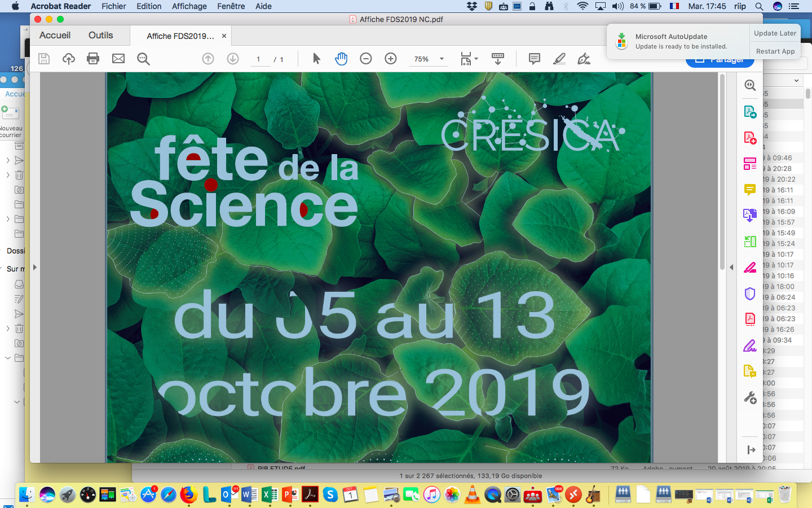This screenshot has height=508, width=812.
Task: Open the find text magnifier icon
Action: (x=143, y=59)
